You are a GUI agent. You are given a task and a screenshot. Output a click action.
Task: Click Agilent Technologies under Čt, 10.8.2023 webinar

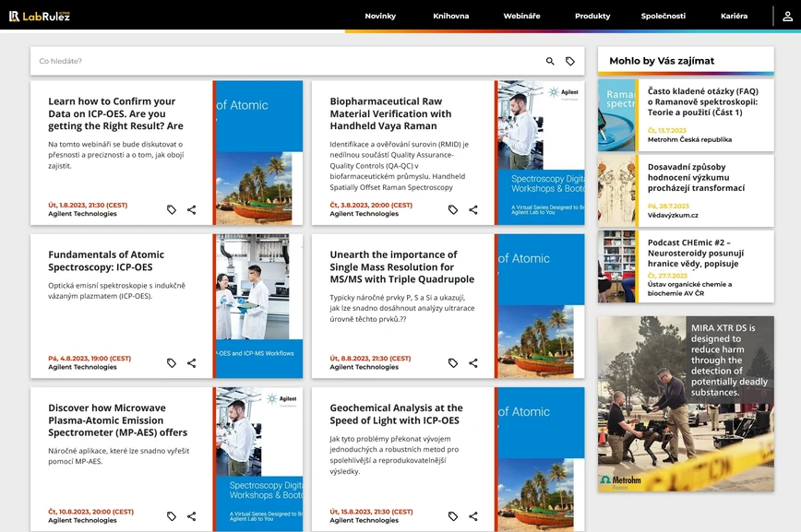click(82, 520)
